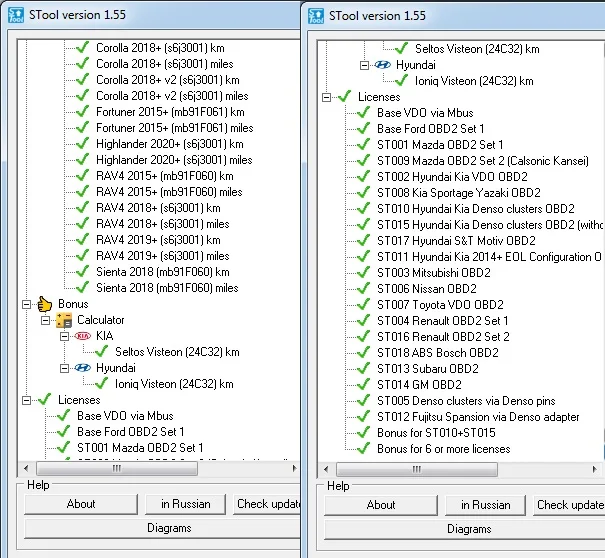Screen dimensions: 605x558
Task: Click green check beside Licenses in left window
Action: click(44, 399)
